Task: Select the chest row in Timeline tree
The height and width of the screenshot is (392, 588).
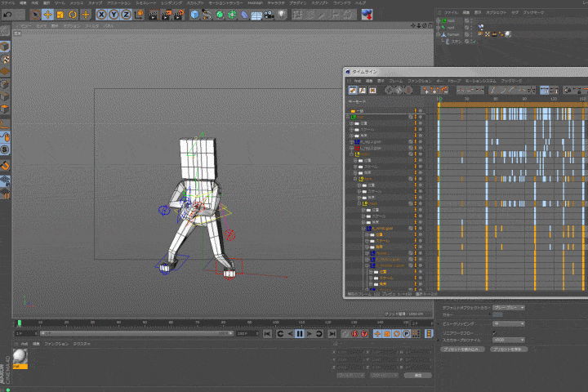Action: (385, 203)
